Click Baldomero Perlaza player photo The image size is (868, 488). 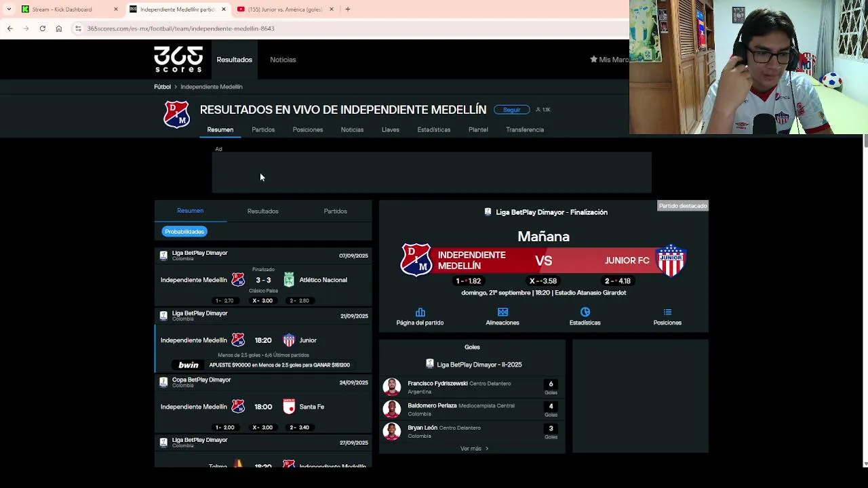coord(391,409)
